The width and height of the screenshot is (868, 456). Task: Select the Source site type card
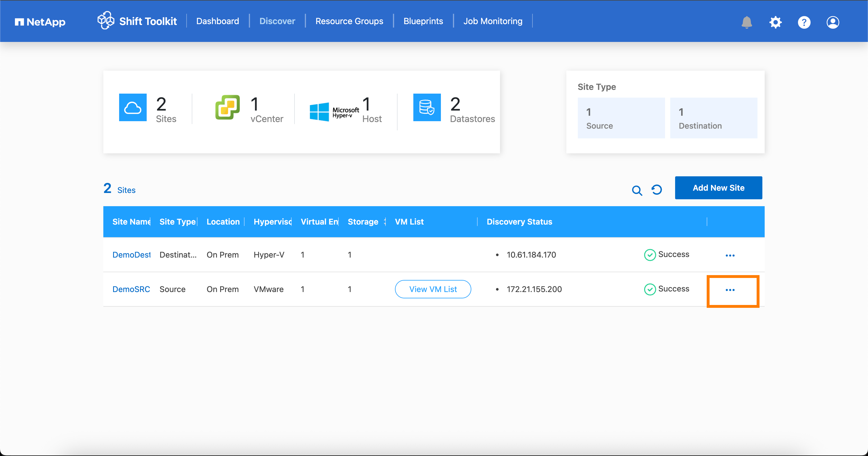[x=621, y=118]
